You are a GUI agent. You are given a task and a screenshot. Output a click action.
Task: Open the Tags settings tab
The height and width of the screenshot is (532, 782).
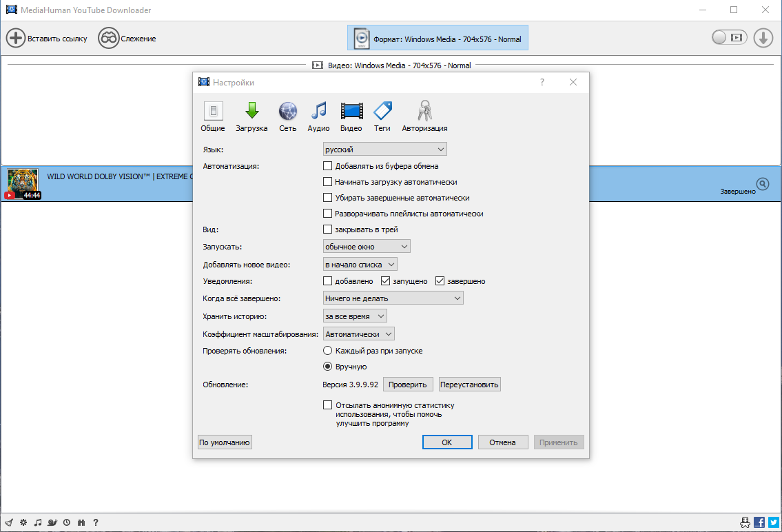click(382, 116)
